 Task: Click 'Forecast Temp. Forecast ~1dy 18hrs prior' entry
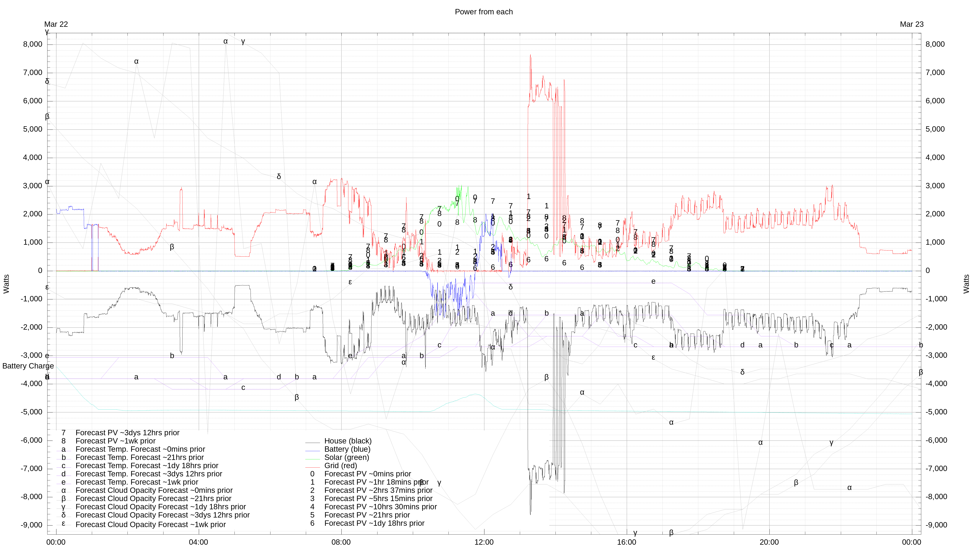click(x=147, y=466)
